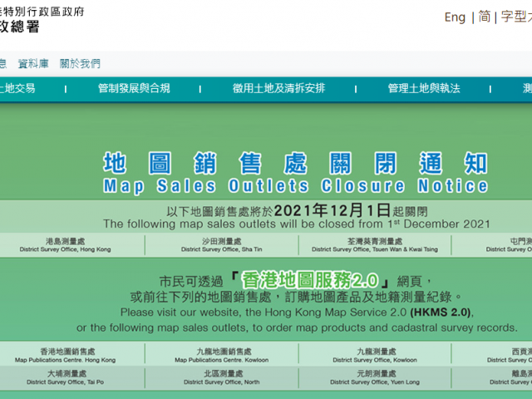Click District Survey Office, Yuen Long entry

[375, 377]
